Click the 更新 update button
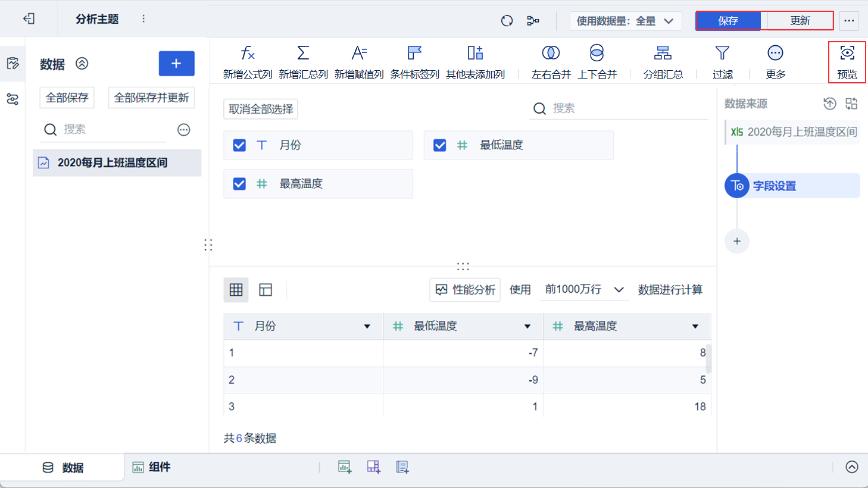 tap(800, 21)
